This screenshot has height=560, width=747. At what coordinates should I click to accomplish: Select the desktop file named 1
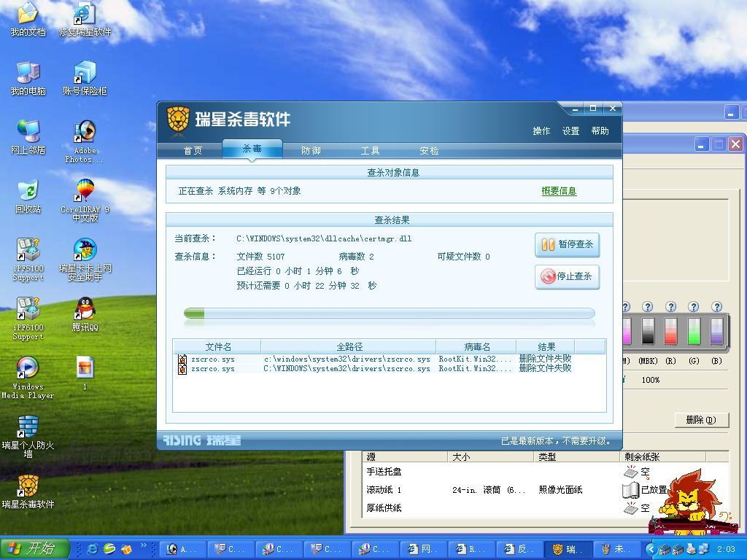pyautogui.click(x=85, y=373)
